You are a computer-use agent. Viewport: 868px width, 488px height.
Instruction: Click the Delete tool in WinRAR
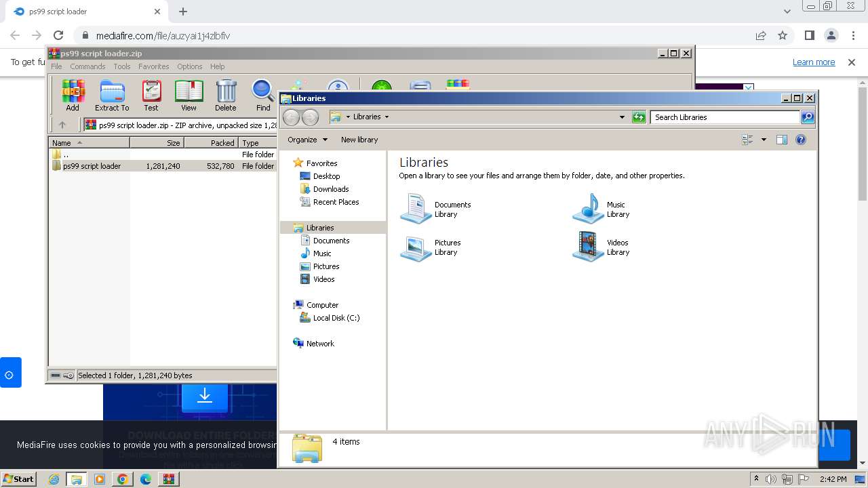226,95
